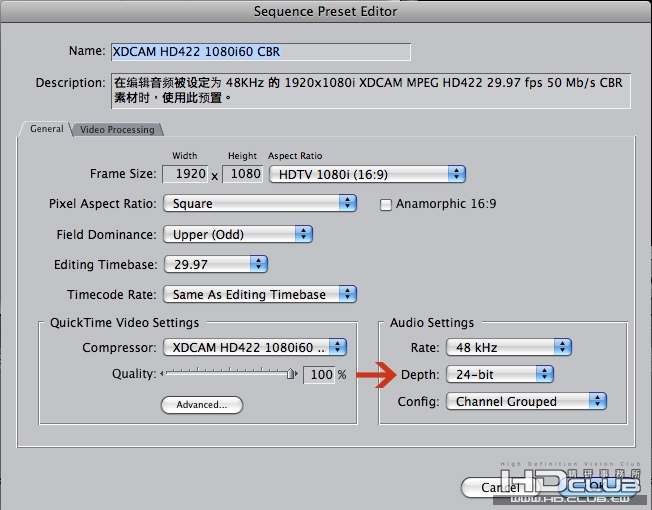Image resolution: width=652 pixels, height=510 pixels.
Task: Click the Quality percentage 100 field
Action: click(319, 374)
